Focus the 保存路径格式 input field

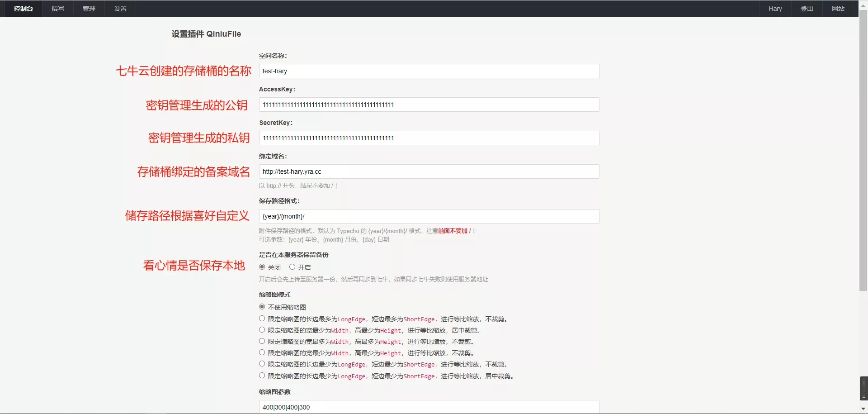429,216
